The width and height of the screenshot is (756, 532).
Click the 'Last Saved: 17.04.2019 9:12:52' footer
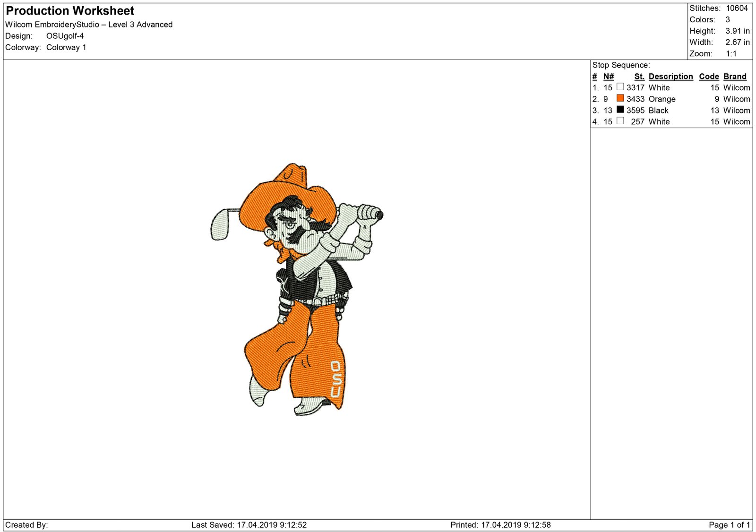coord(249,525)
